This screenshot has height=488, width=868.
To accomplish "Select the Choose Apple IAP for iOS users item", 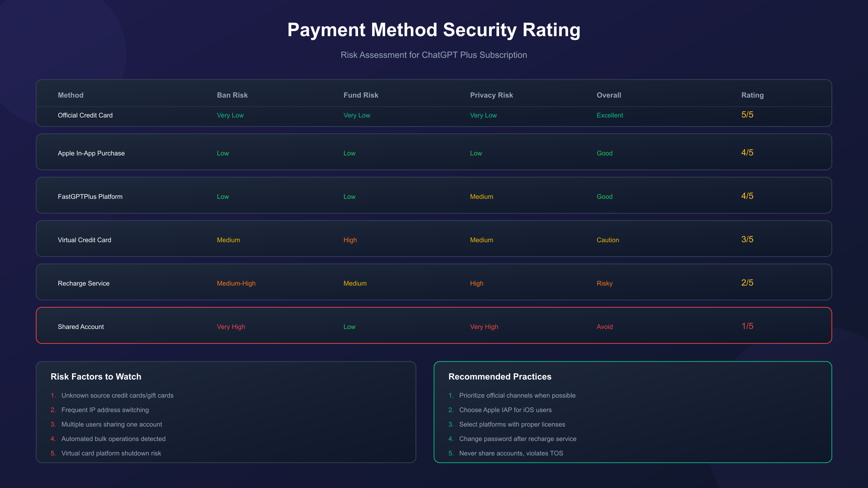I will coord(505,410).
